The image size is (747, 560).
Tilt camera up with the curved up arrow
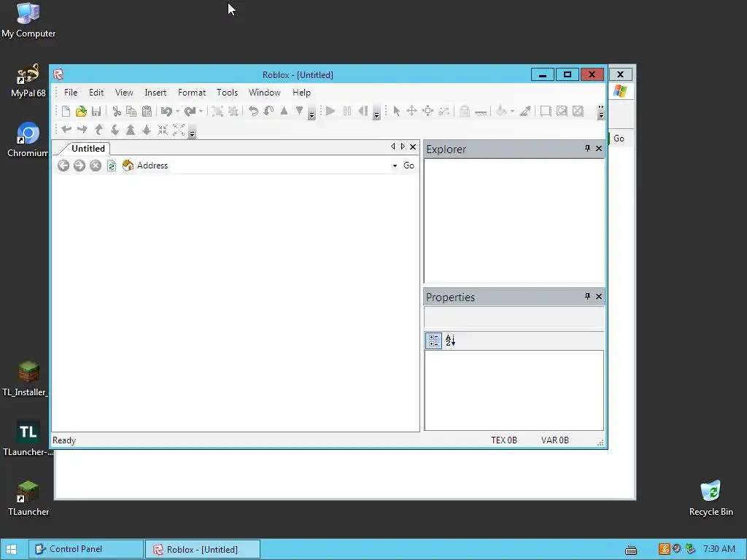point(98,130)
